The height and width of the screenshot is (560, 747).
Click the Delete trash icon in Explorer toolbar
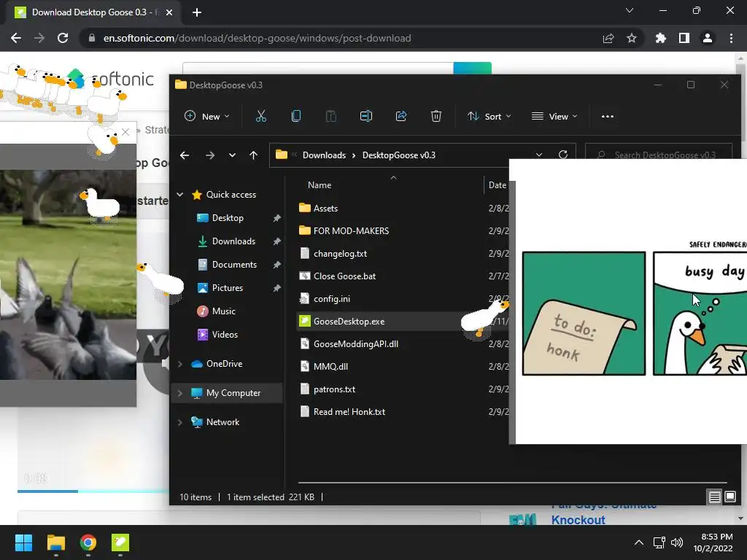tap(436, 116)
